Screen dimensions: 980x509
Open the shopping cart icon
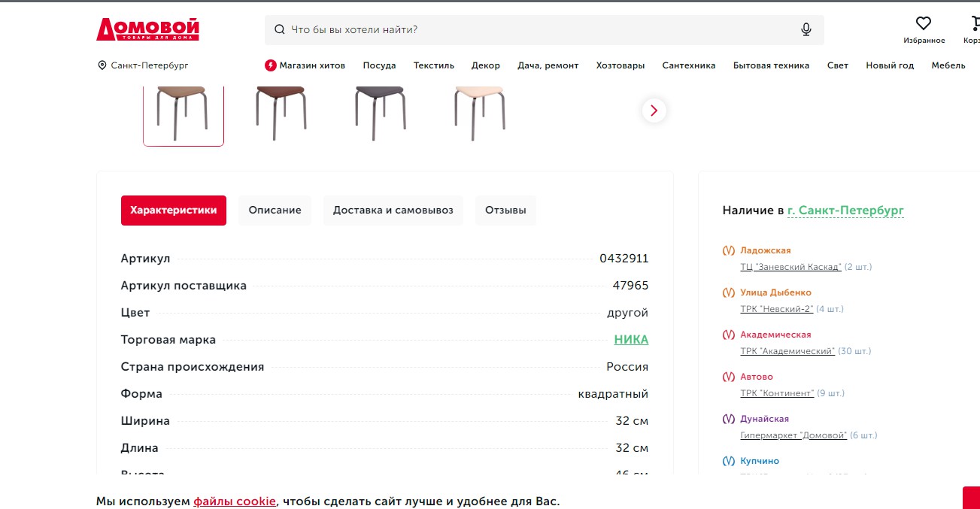(x=973, y=24)
